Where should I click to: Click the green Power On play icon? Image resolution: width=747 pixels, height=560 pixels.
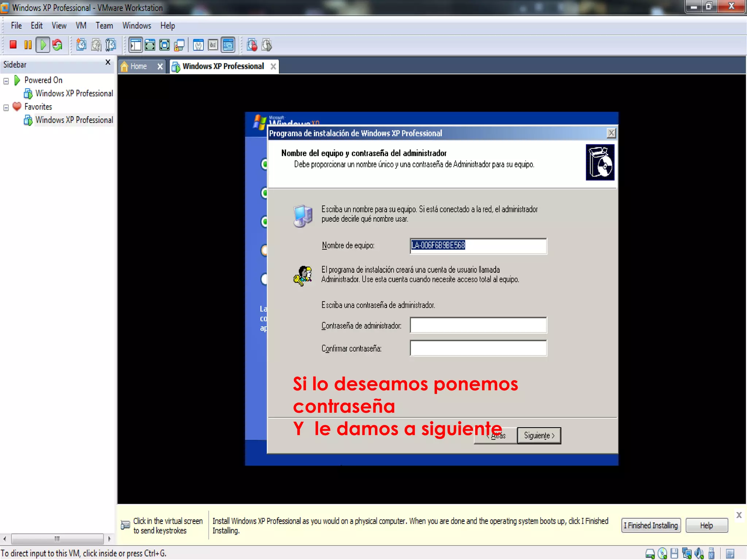coord(43,45)
